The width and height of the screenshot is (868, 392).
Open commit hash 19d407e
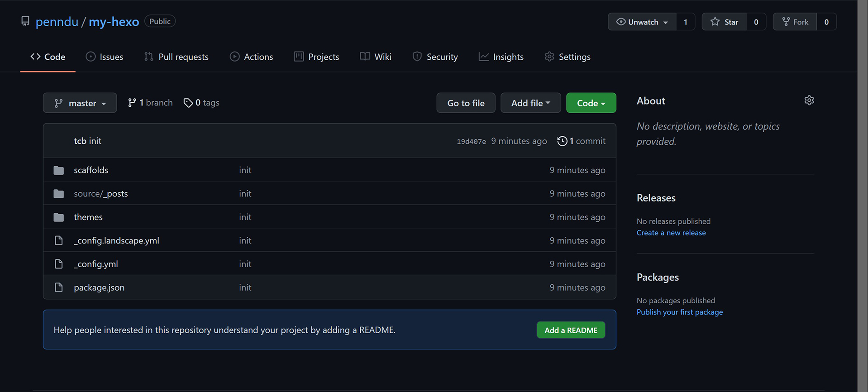(x=471, y=141)
